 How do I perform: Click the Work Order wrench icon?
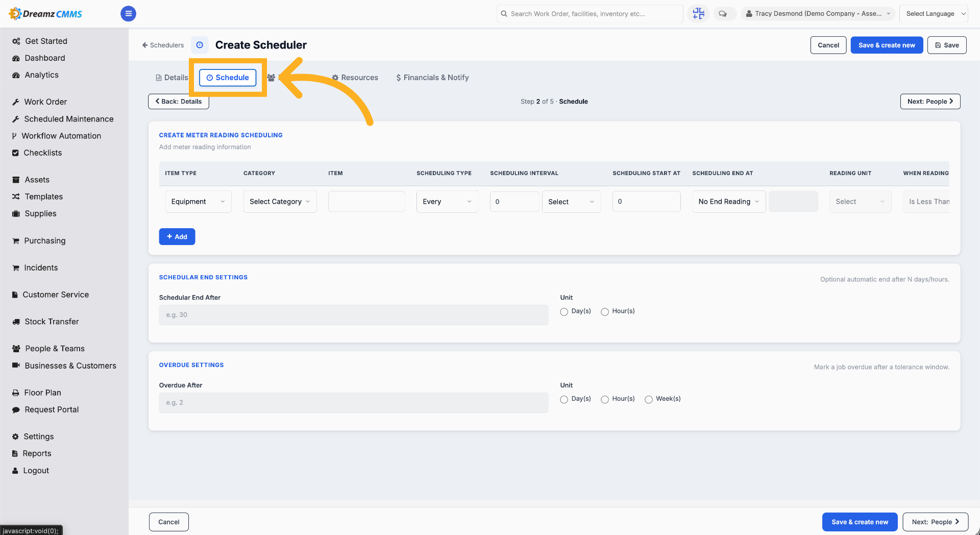[x=16, y=102]
